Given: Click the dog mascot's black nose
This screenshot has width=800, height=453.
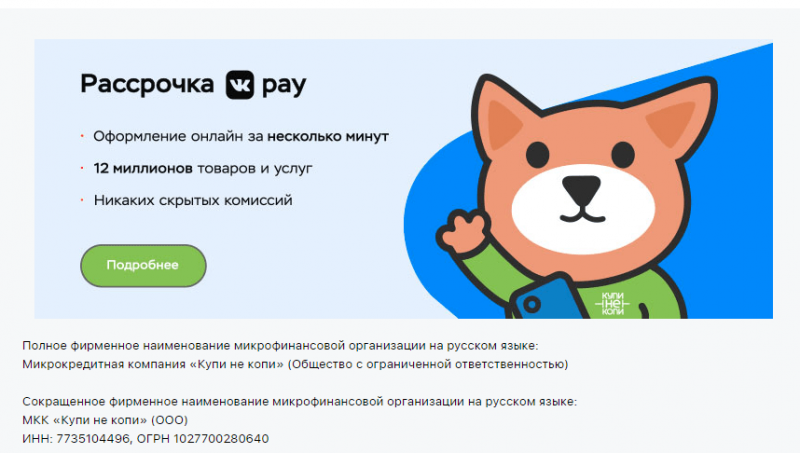Looking at the screenshot, I should point(582,189).
